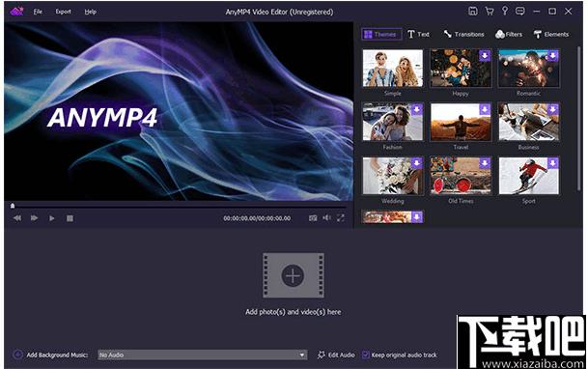Click the playback timecode display

point(257,218)
